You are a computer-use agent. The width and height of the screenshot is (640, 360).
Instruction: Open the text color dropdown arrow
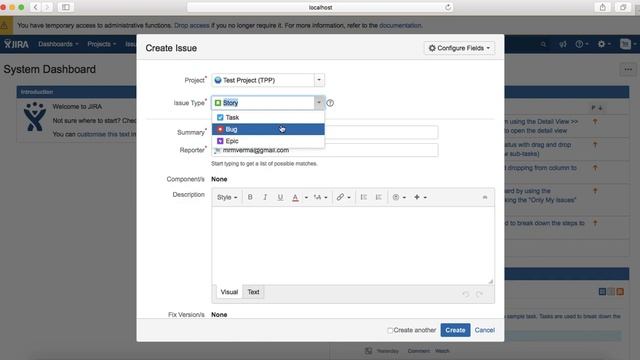tap(306, 198)
